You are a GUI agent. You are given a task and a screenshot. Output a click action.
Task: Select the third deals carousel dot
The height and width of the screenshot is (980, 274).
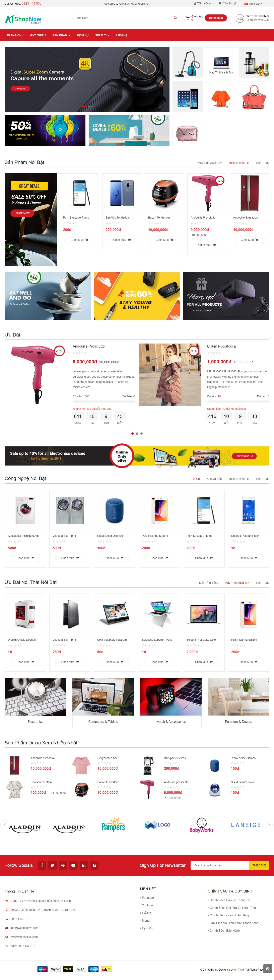[141, 433]
